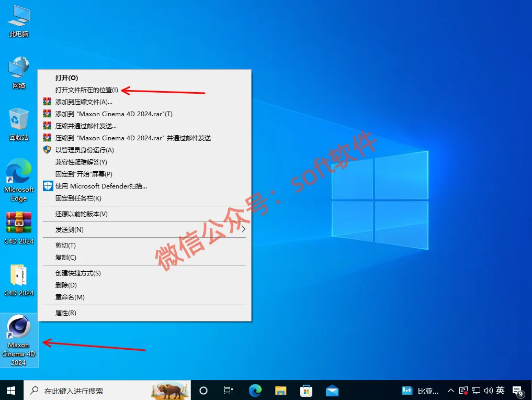The height and width of the screenshot is (400, 532).
Task: Open the notification center icon
Action: click(x=518, y=391)
